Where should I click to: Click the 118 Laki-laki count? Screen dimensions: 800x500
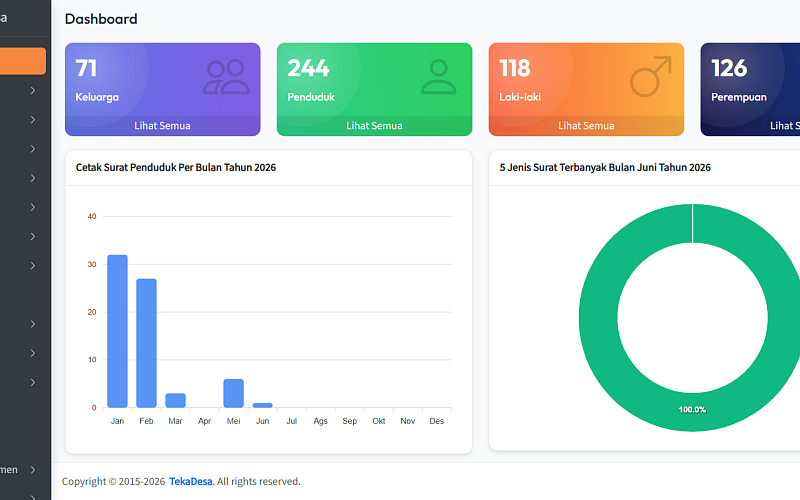pyautogui.click(x=515, y=68)
